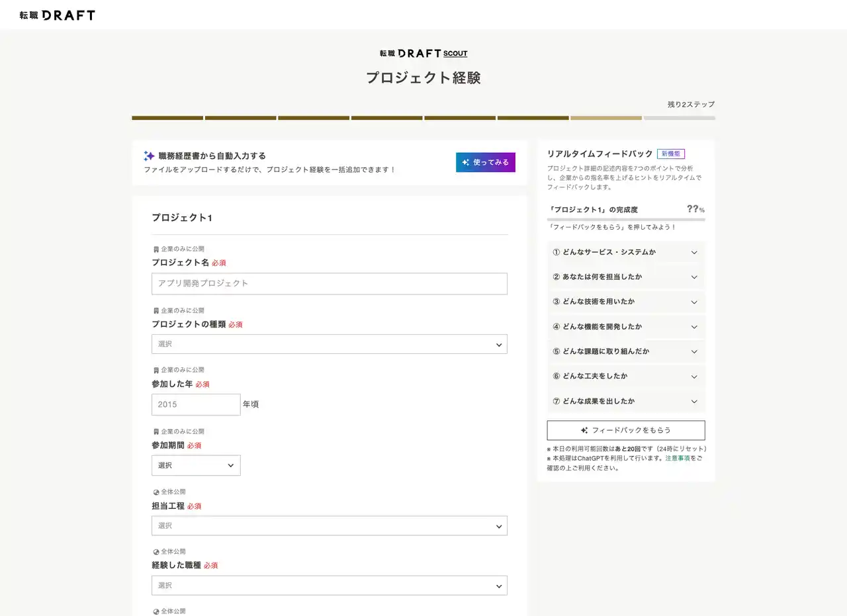Click the 参加した年 input field
This screenshot has height=616, width=847.
tap(196, 404)
